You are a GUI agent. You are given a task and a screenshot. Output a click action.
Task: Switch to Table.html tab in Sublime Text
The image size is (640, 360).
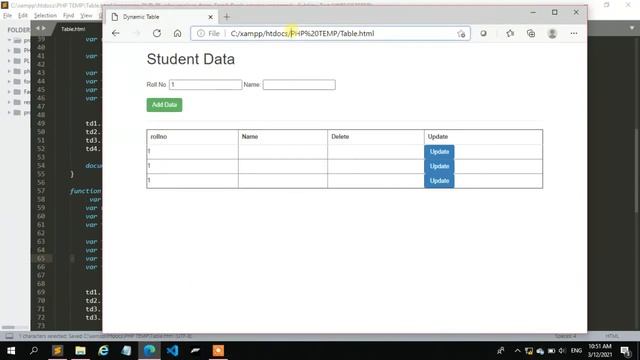pyautogui.click(x=73, y=29)
